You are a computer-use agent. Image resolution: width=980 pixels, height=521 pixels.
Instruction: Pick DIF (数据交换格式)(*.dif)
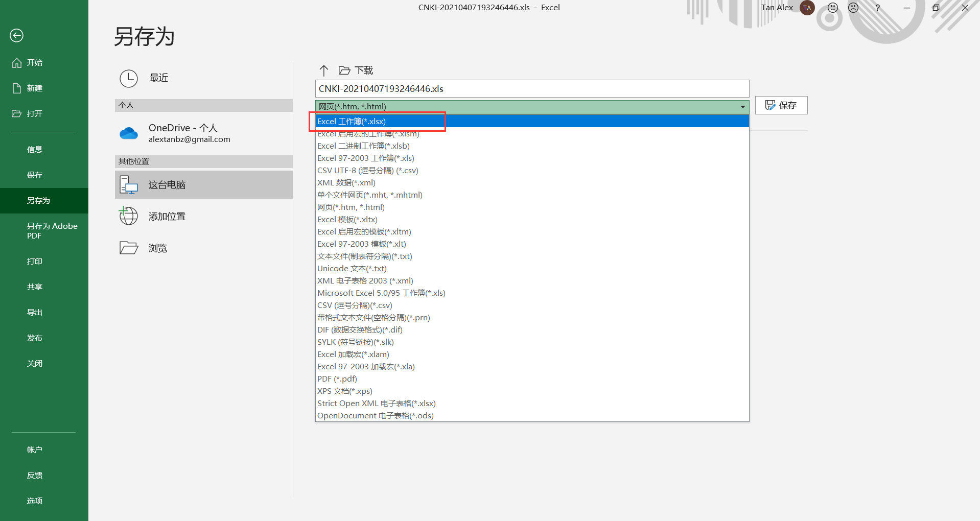(532, 330)
